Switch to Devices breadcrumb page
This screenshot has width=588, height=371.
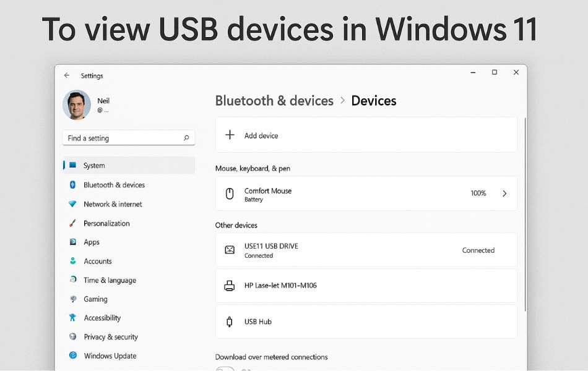[x=374, y=100]
